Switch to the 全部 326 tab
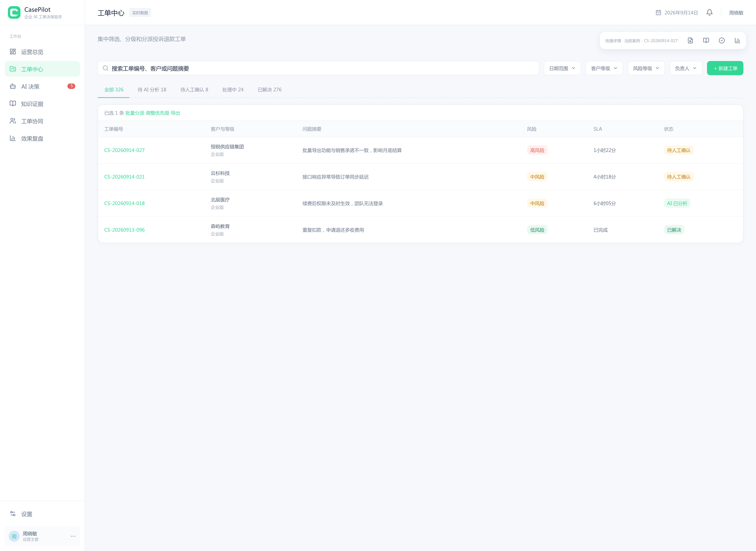Screen dimensions: 756x551 (x=114, y=90)
